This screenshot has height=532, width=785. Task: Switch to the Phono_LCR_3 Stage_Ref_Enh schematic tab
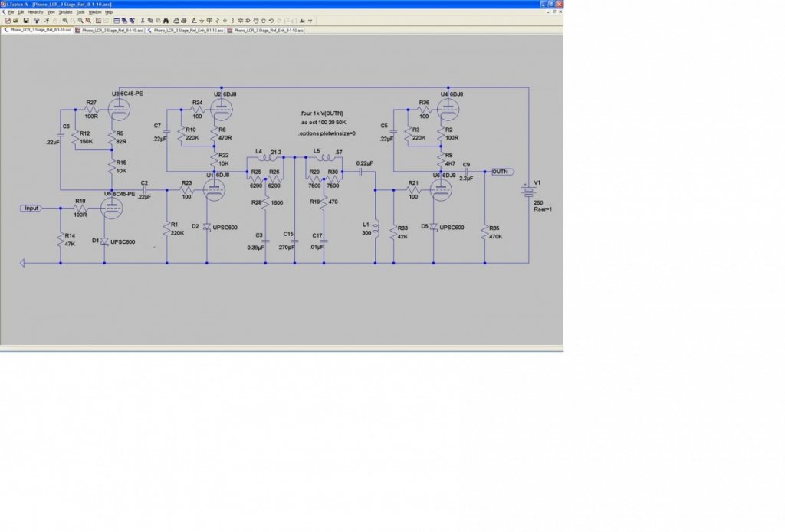coord(185,31)
